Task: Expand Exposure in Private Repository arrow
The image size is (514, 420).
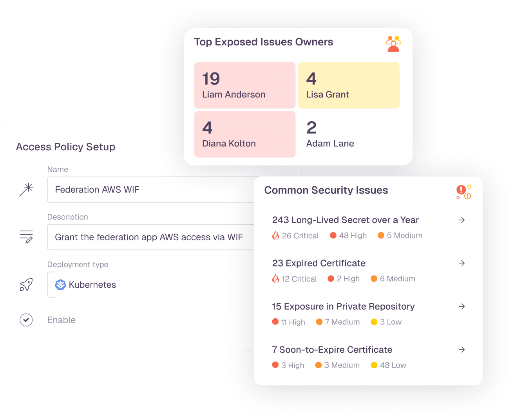Action: (462, 306)
